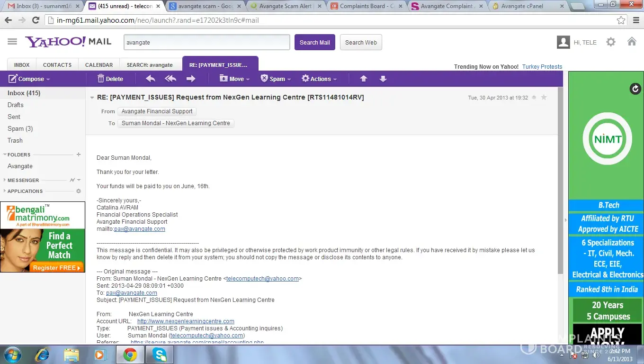The height and width of the screenshot is (364, 644).
Task: Star this email message
Action: coord(544,97)
